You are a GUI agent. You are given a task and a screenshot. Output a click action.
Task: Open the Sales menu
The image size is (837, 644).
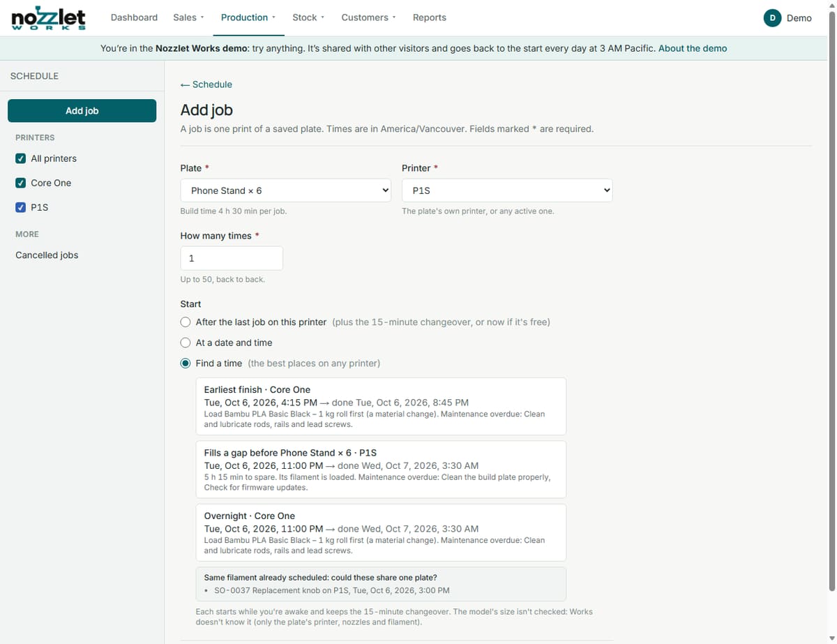(188, 17)
